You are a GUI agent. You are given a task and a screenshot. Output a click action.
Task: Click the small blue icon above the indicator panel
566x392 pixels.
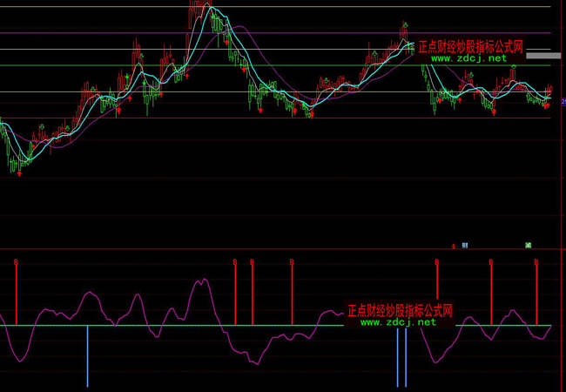[x=465, y=246]
